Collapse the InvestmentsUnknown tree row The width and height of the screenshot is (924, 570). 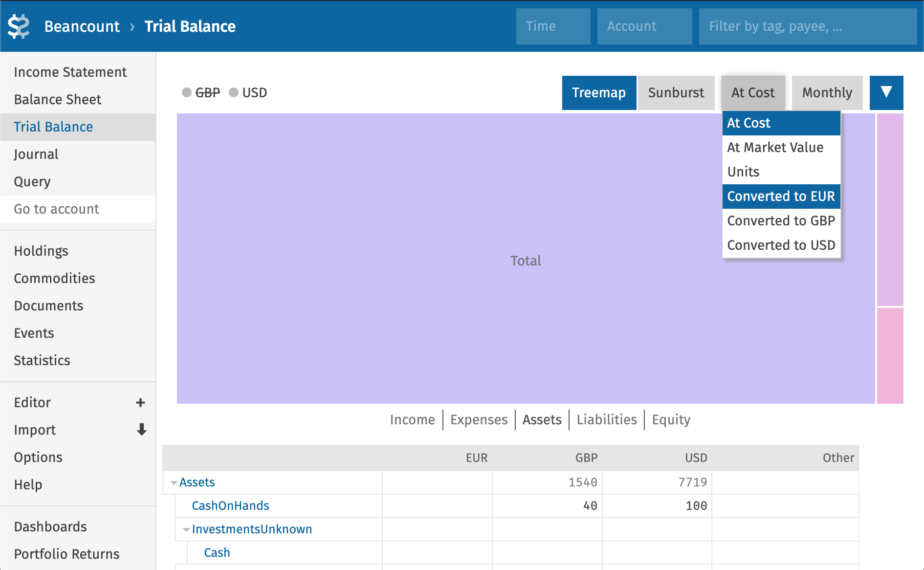point(186,529)
